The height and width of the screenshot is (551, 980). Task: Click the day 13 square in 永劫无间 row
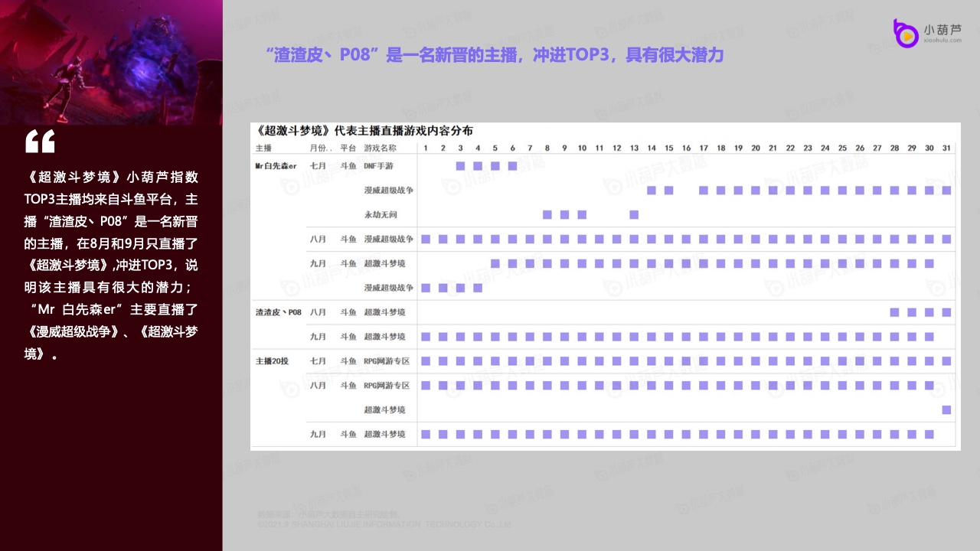[x=634, y=214]
